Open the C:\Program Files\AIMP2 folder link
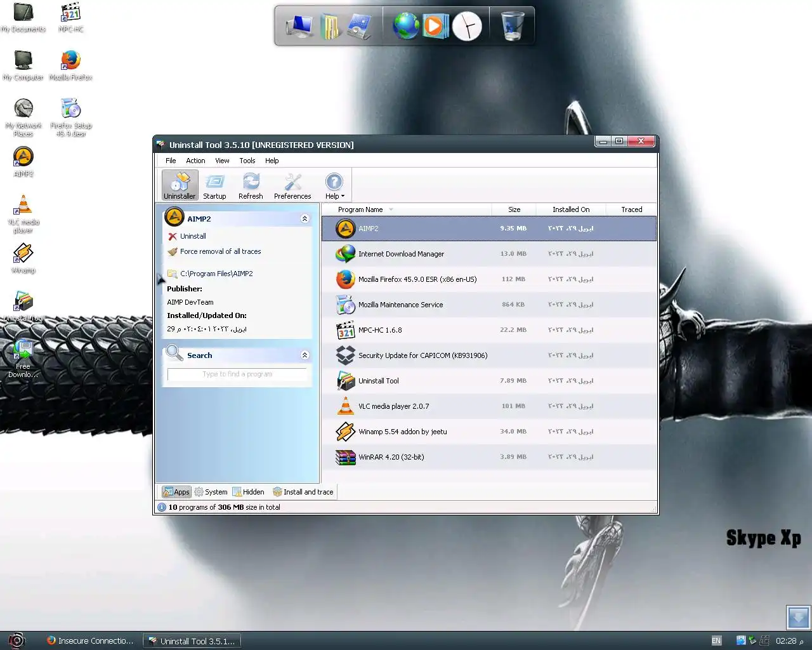 pos(216,274)
